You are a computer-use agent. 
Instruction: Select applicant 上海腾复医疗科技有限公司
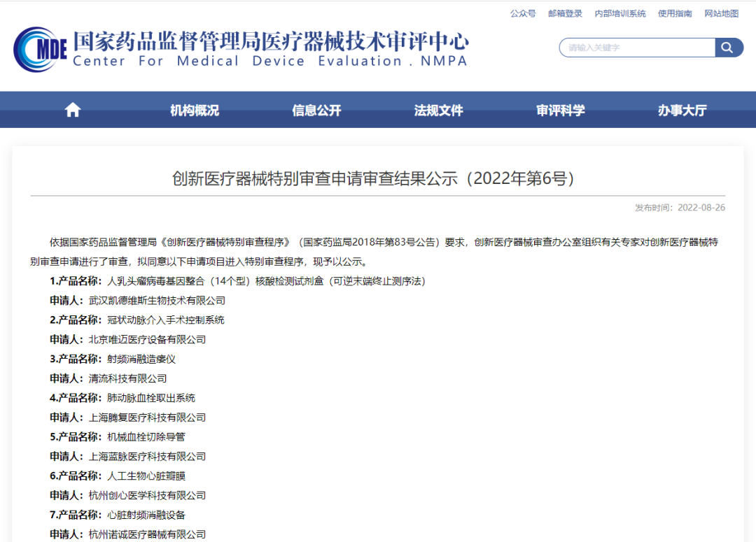tap(147, 418)
